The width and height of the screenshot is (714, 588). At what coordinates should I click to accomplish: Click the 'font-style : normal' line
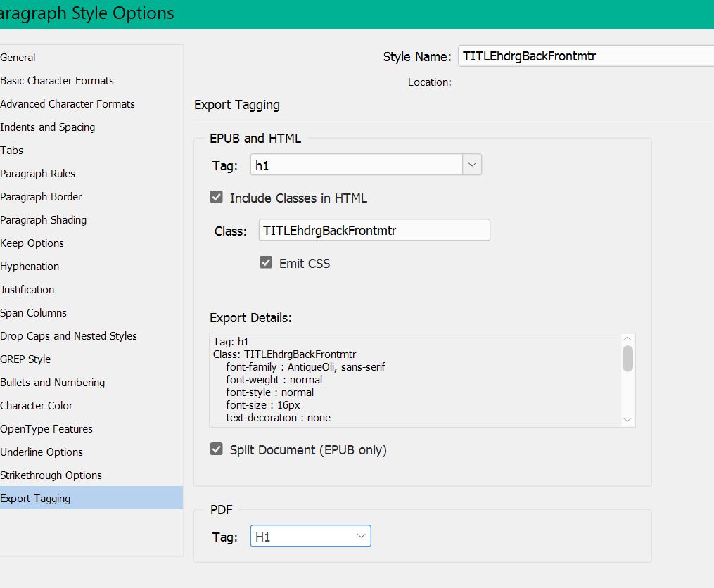pyautogui.click(x=270, y=392)
